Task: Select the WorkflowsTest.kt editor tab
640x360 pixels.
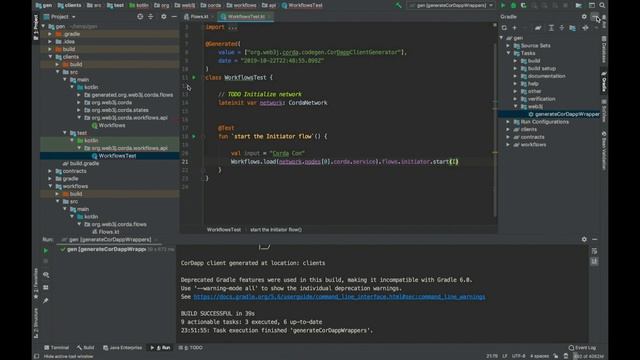Action: pyautogui.click(x=246, y=17)
